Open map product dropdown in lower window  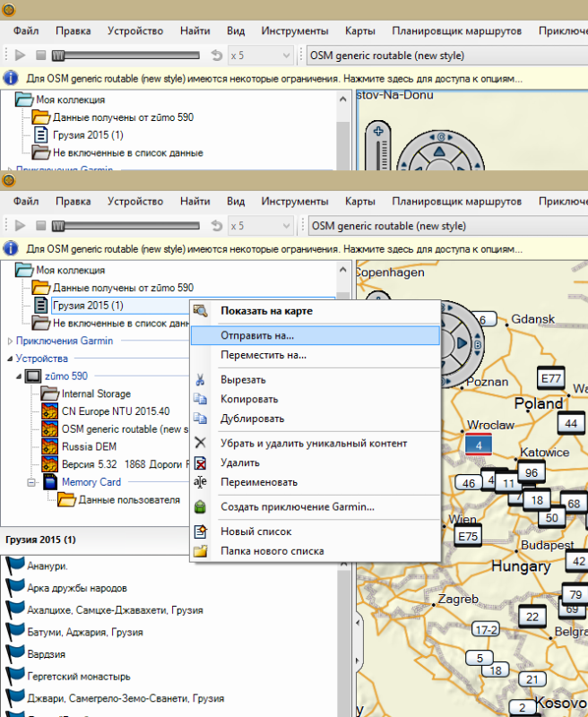pyautogui.click(x=448, y=226)
